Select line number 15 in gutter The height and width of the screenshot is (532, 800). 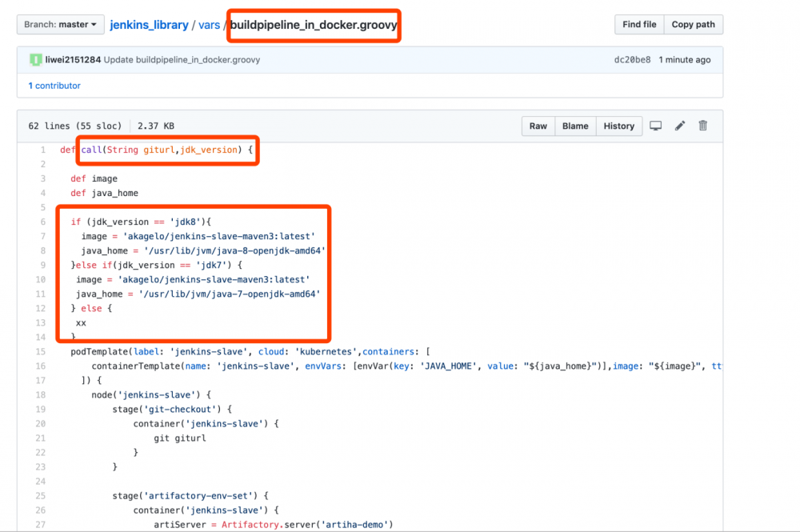[40, 351]
